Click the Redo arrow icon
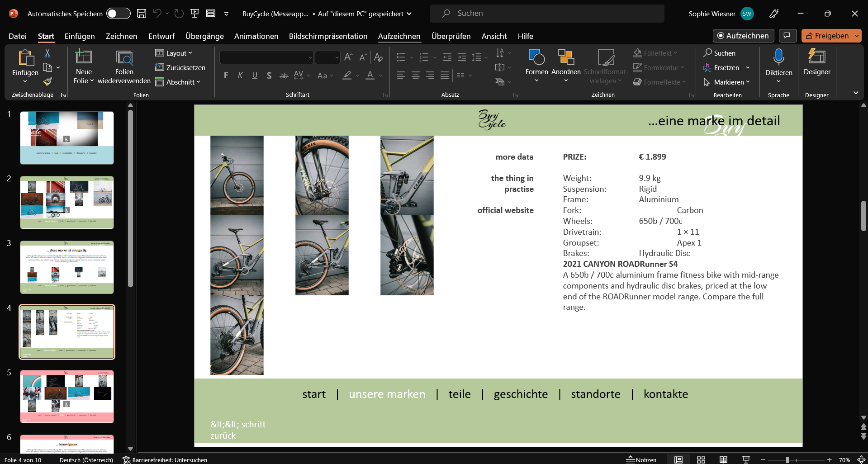Viewport: 868px width, 464px height. click(179, 14)
